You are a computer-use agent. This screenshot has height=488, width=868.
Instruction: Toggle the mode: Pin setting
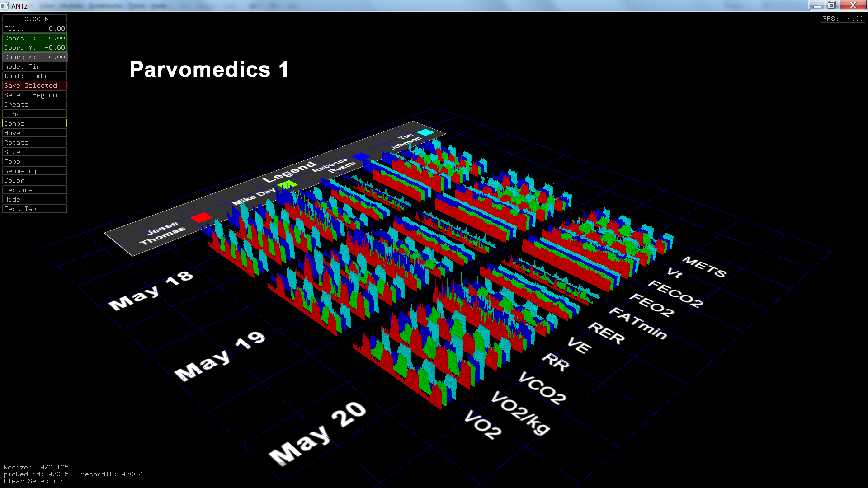[34, 66]
